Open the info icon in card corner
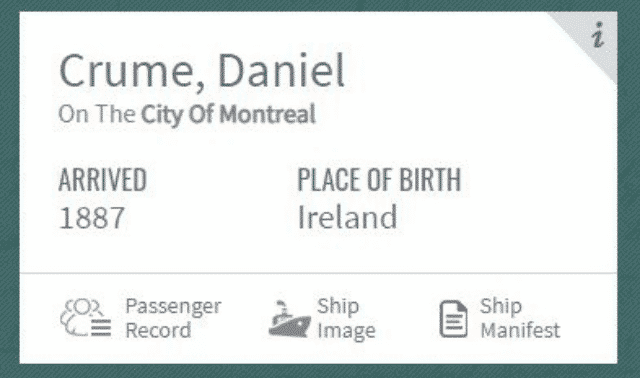 [598, 35]
